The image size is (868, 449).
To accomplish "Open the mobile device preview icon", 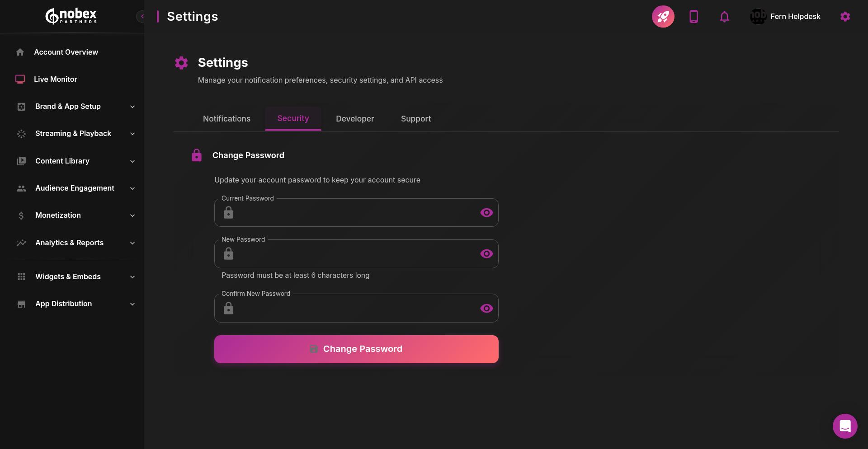I will coord(693,16).
